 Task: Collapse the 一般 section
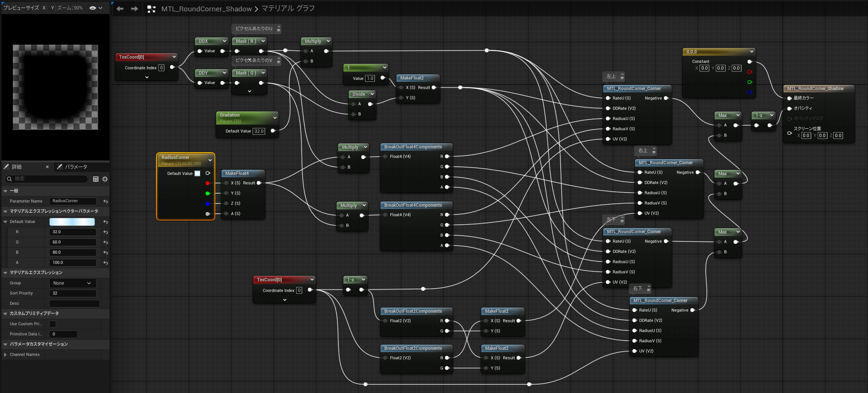point(5,191)
